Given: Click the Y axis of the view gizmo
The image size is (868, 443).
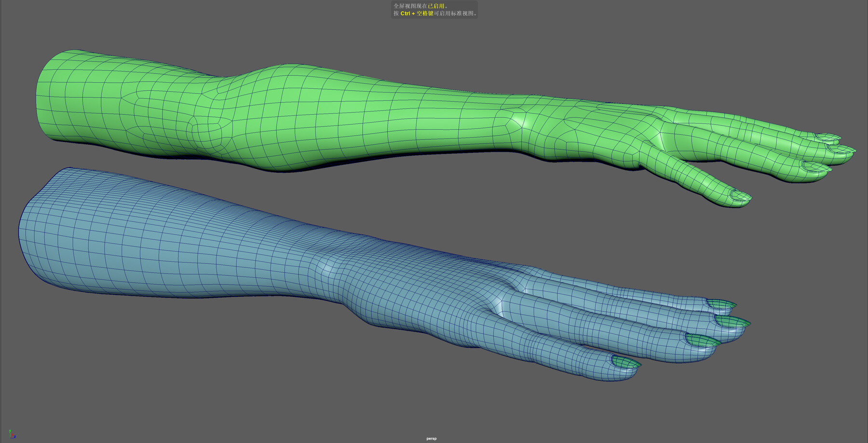Looking at the screenshot, I should pyautogui.click(x=10, y=431).
